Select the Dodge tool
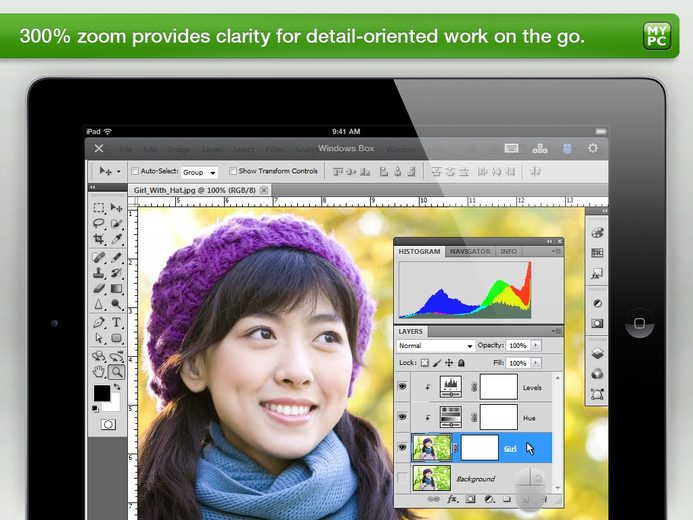This screenshot has height=520, width=693. [x=117, y=304]
